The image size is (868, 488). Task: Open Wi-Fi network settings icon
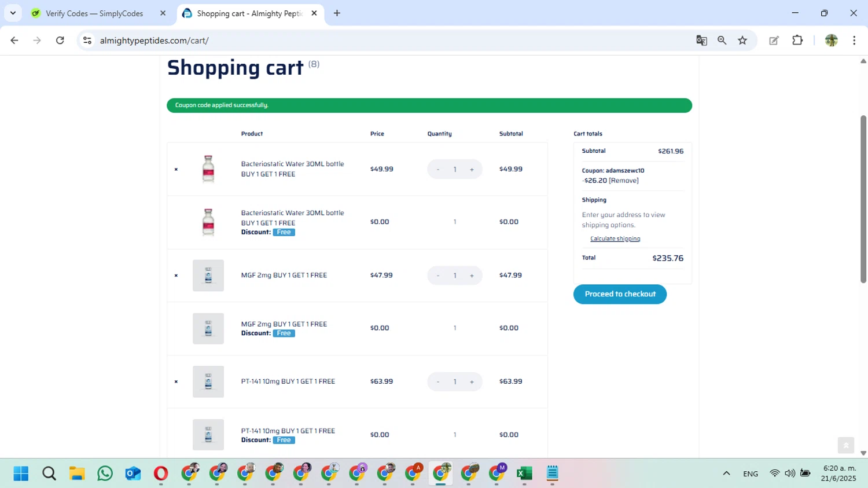pos(774,473)
